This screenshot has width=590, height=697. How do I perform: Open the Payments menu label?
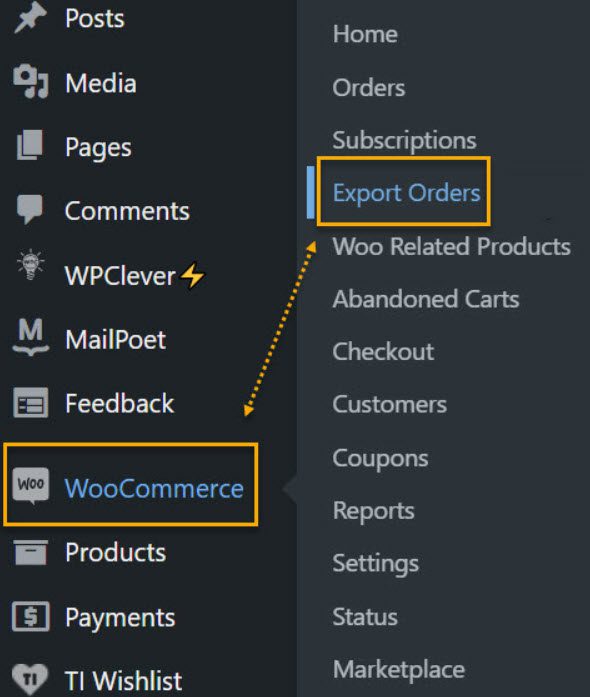(120, 618)
